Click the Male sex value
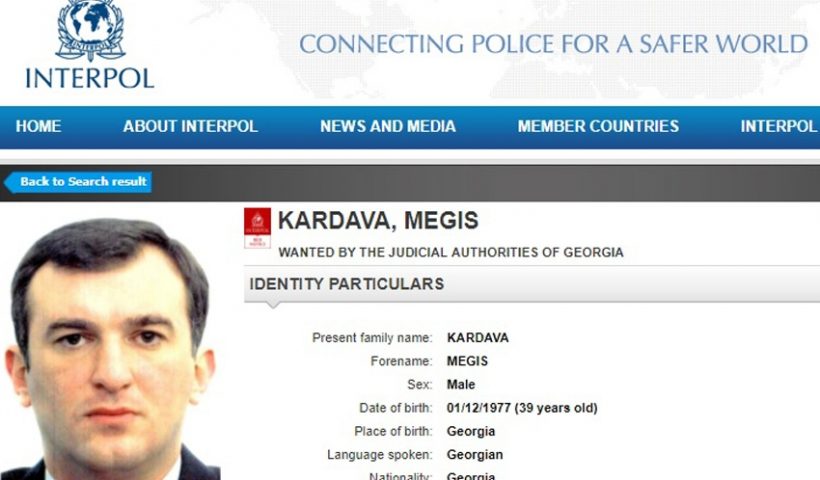 coord(461,385)
